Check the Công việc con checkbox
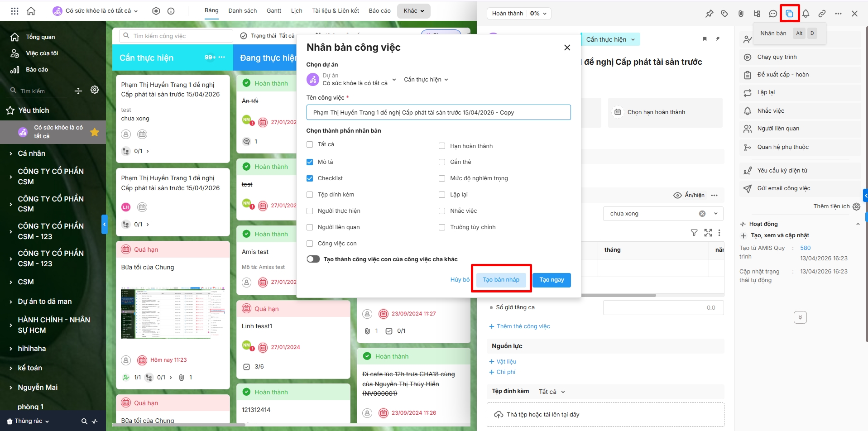 pyautogui.click(x=310, y=244)
